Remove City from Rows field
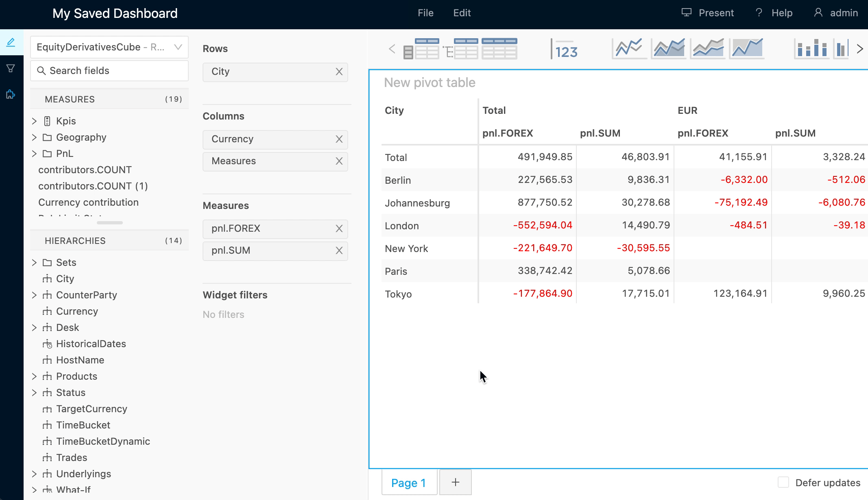868x500 pixels. (x=339, y=71)
